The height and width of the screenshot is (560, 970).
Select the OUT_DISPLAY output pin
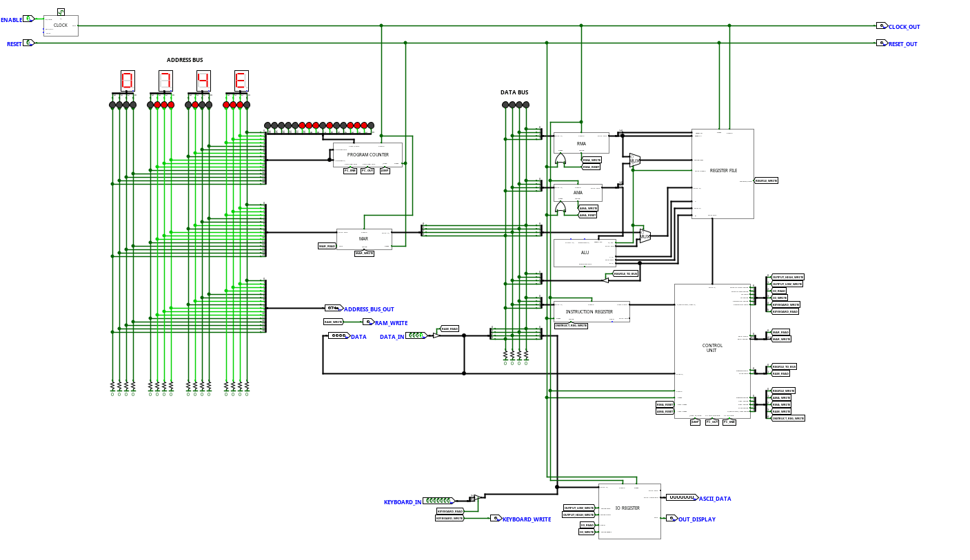click(671, 518)
